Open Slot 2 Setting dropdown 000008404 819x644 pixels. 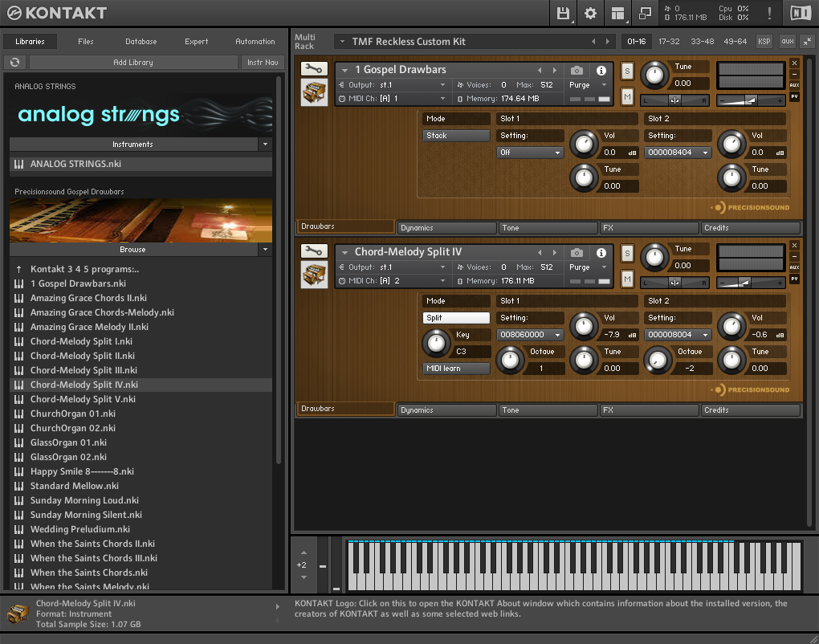pos(678,153)
